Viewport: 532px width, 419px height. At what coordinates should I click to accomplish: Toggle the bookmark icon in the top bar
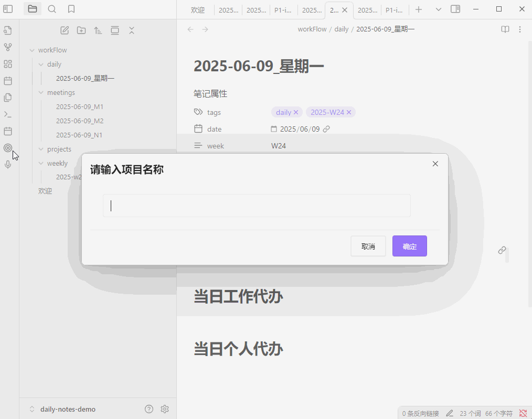[71, 9]
